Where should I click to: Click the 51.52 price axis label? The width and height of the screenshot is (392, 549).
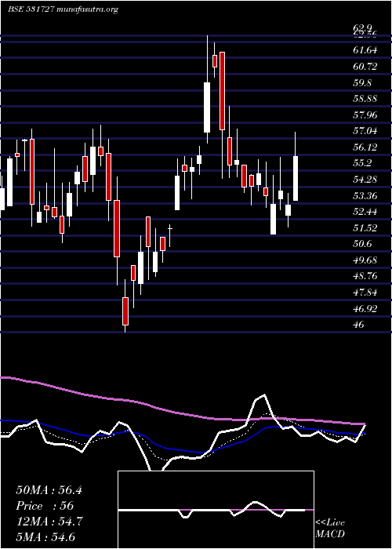pos(365,228)
